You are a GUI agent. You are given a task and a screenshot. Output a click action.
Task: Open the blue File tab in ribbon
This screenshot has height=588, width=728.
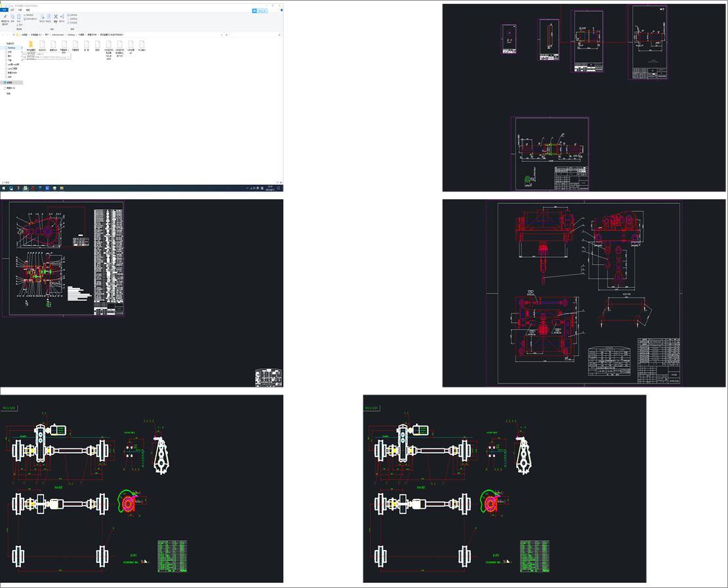click(x=4, y=10)
